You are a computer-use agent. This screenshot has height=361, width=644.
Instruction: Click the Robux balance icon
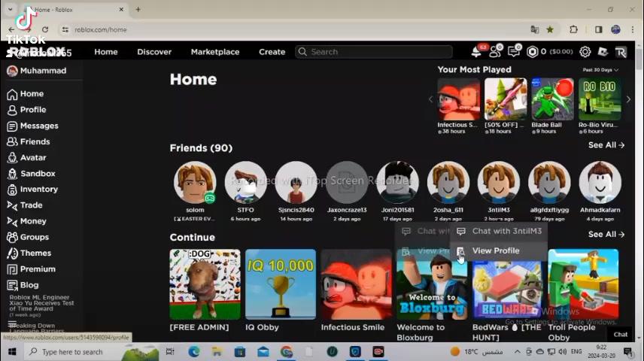coord(533,52)
